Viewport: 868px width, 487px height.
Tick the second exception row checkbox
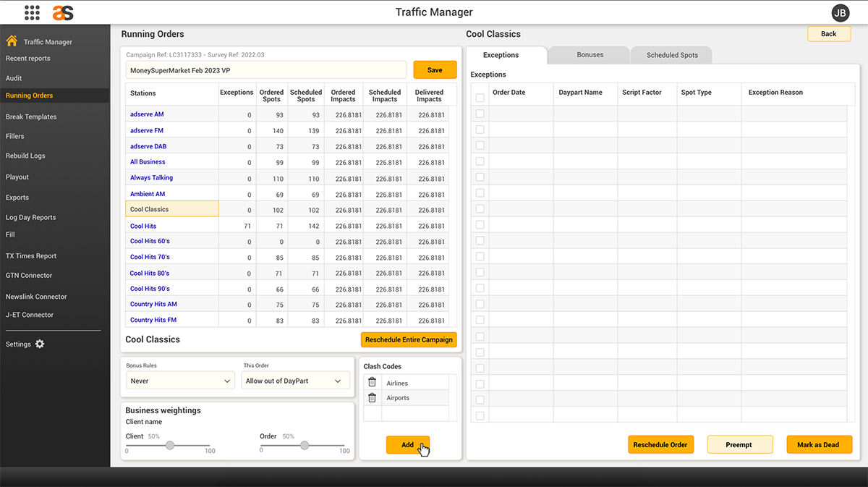click(480, 130)
